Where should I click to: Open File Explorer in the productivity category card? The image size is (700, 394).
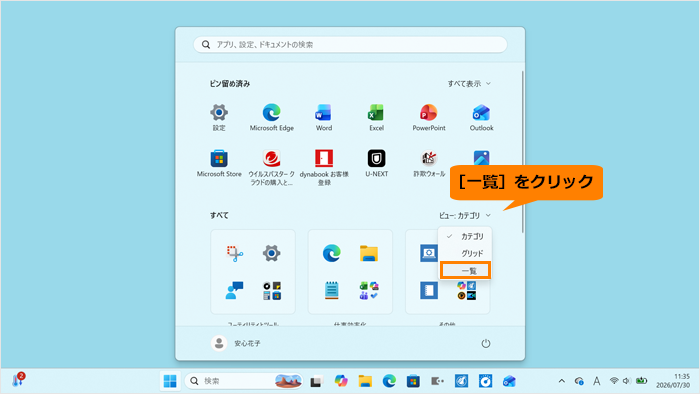click(x=369, y=253)
